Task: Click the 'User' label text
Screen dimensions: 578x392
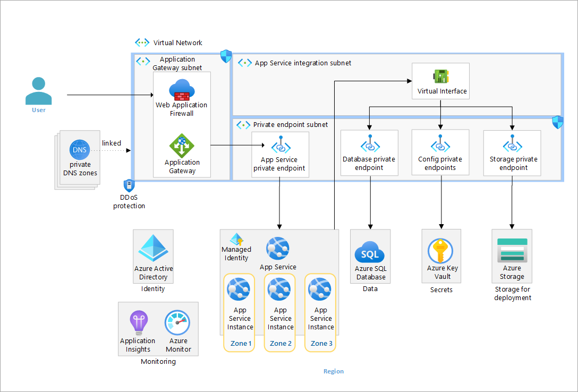Action: tap(39, 110)
